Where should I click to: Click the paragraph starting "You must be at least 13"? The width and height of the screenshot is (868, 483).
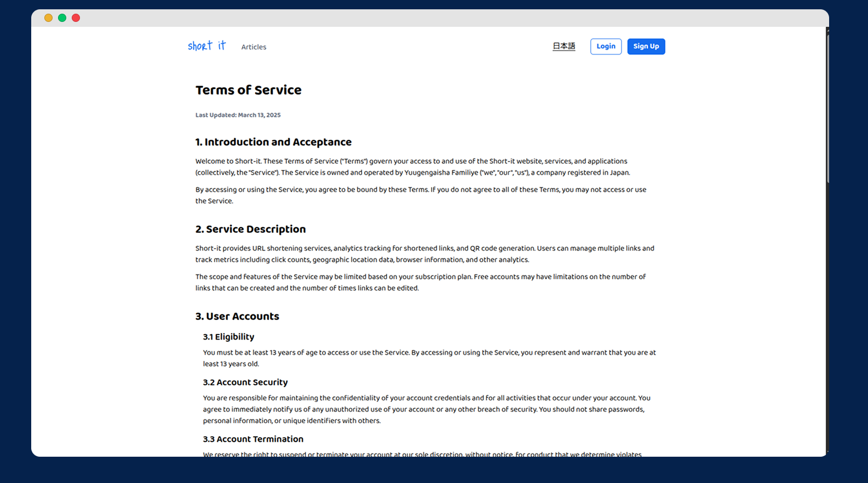(429, 358)
